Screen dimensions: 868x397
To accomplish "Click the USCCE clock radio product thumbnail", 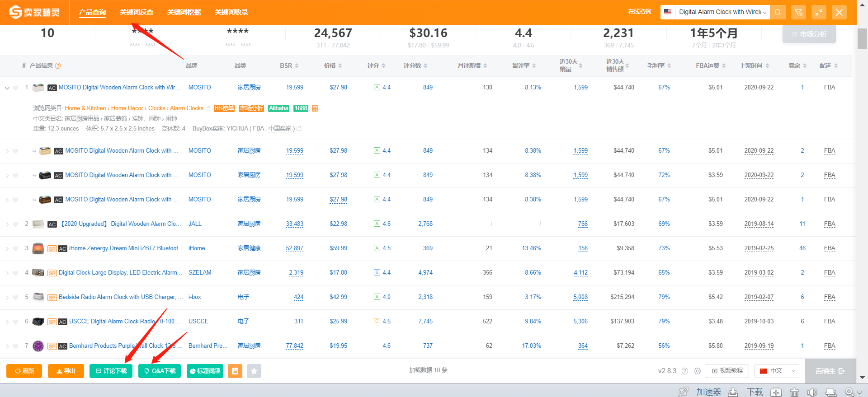I will pos(38,322).
